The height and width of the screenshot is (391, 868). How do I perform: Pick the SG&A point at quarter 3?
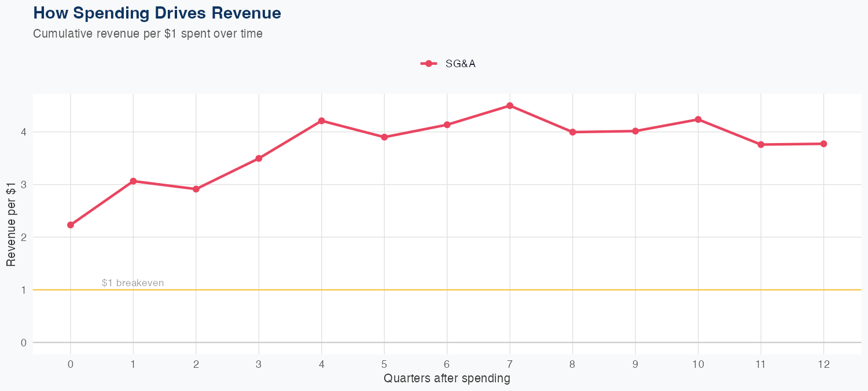click(259, 158)
